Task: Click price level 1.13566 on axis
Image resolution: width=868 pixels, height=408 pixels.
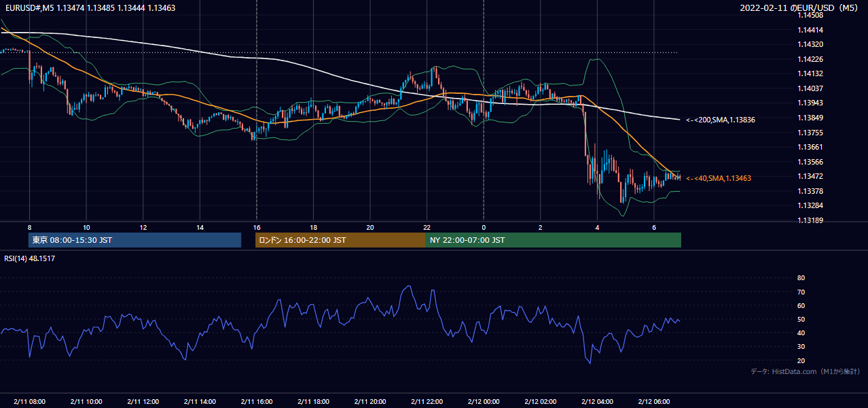Action: (x=810, y=162)
